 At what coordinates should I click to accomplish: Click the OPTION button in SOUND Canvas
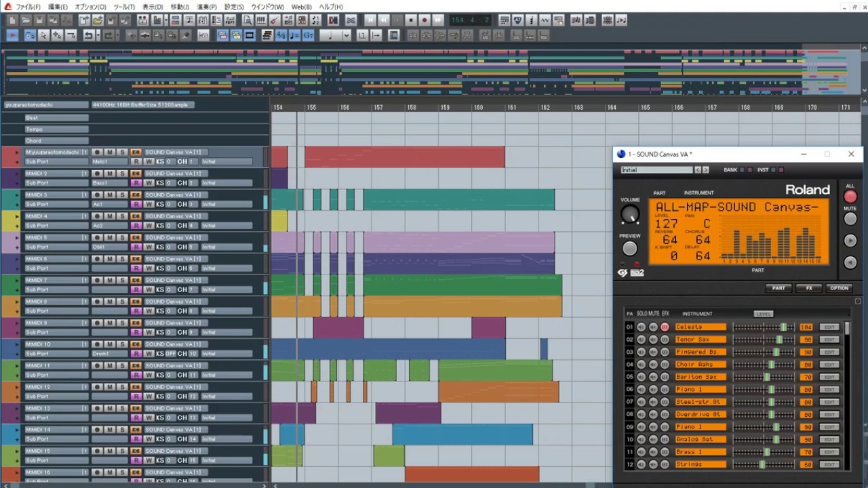click(839, 288)
